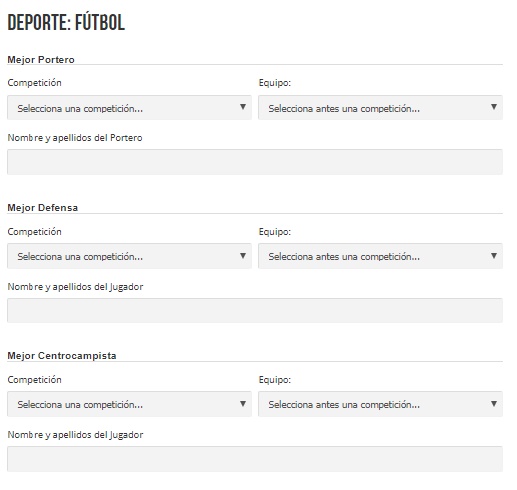Image resolution: width=517 pixels, height=490 pixels.
Task: Click the Mejor Centrocampista section heading
Action: 62,356
